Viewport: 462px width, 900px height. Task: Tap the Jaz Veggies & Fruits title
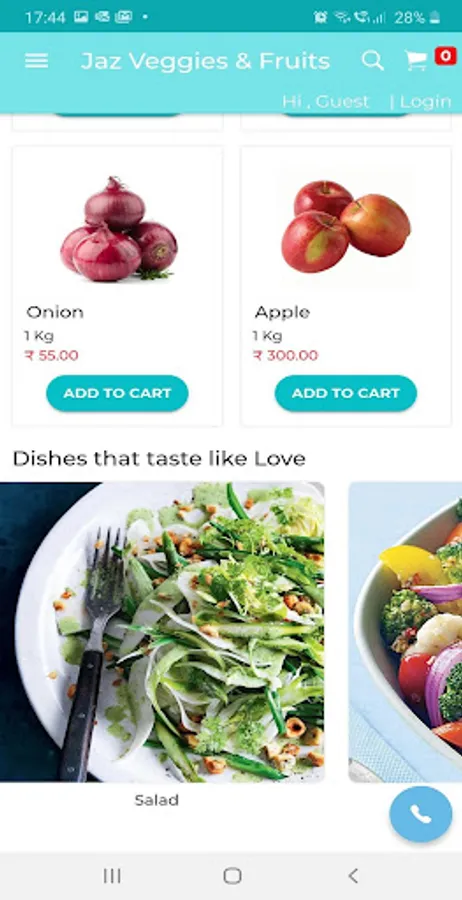pos(205,61)
